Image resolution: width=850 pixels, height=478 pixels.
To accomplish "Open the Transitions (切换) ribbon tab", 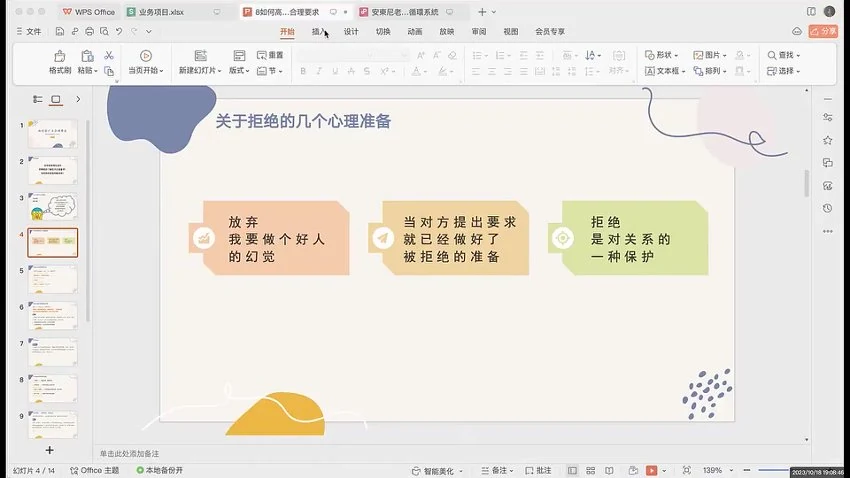I will point(383,31).
